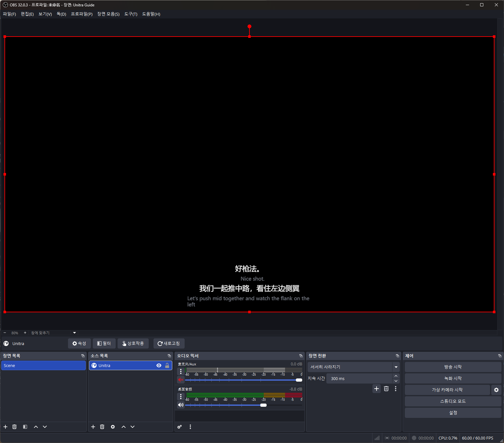Open advanced audio properties gears icon
Image resolution: width=504 pixels, height=443 pixels.
180,427
